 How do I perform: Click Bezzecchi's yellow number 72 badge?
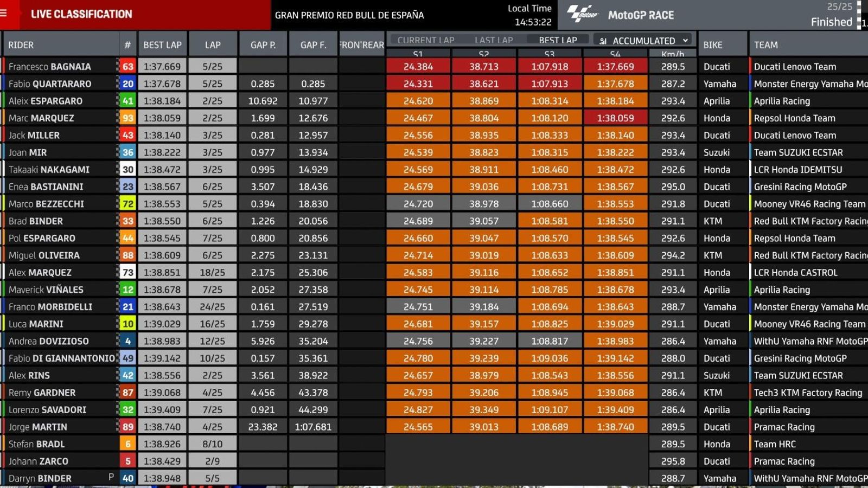pos(127,204)
